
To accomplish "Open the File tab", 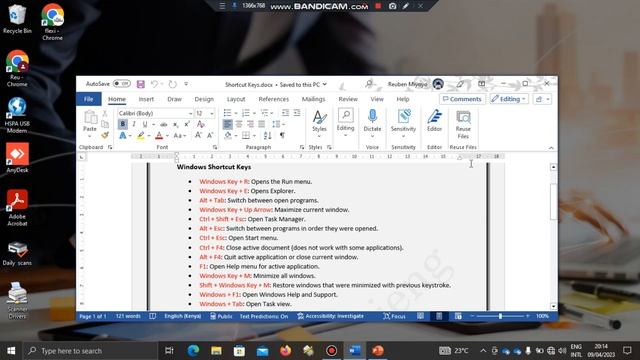I will coord(89,99).
